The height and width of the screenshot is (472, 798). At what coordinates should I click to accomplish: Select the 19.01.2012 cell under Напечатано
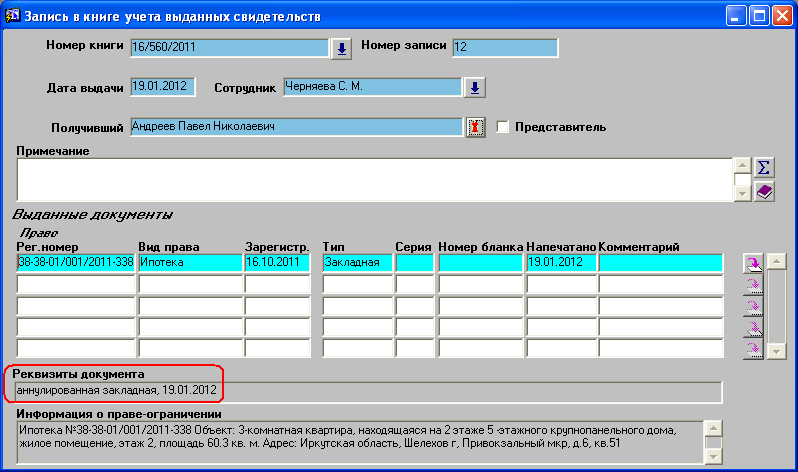click(561, 263)
